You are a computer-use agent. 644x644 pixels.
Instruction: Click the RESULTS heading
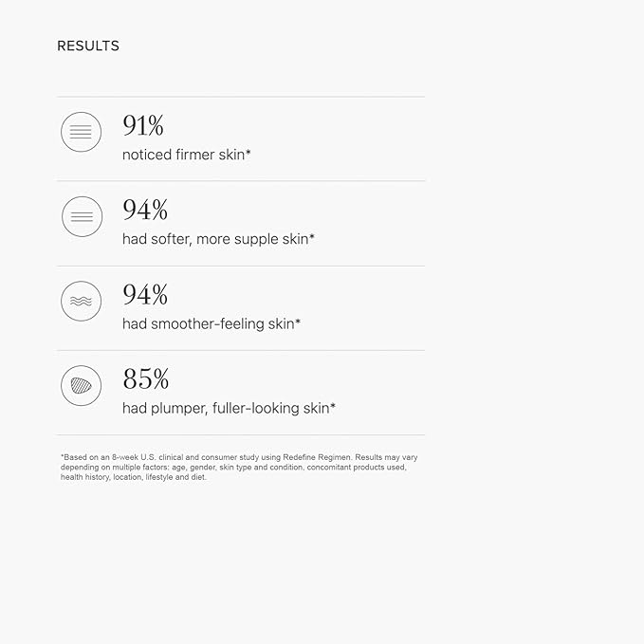point(88,46)
